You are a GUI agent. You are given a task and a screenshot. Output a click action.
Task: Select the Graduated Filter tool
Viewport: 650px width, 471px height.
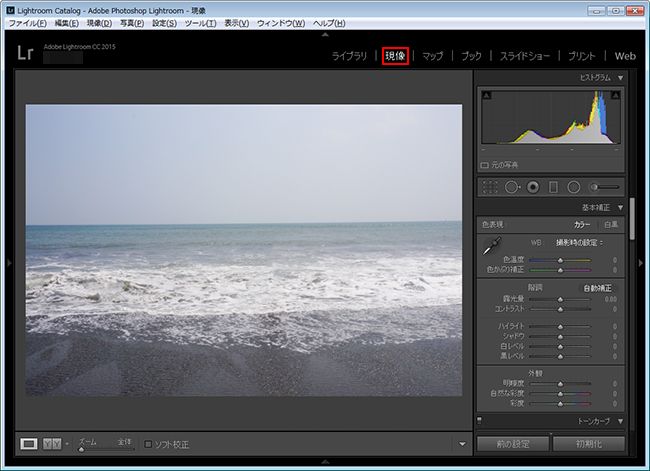coord(553,187)
